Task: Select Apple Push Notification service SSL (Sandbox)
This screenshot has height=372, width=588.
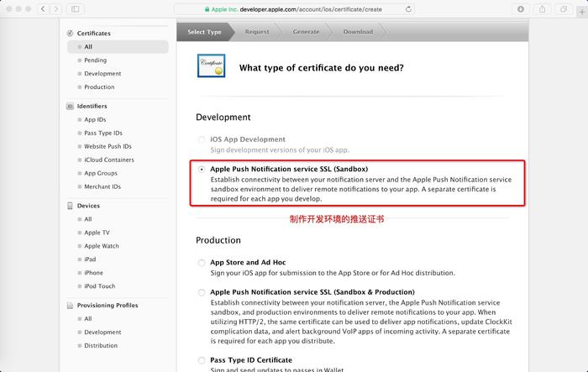Action: (201, 169)
